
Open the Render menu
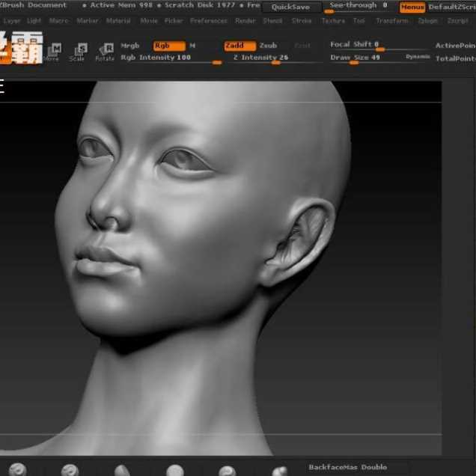click(x=245, y=21)
